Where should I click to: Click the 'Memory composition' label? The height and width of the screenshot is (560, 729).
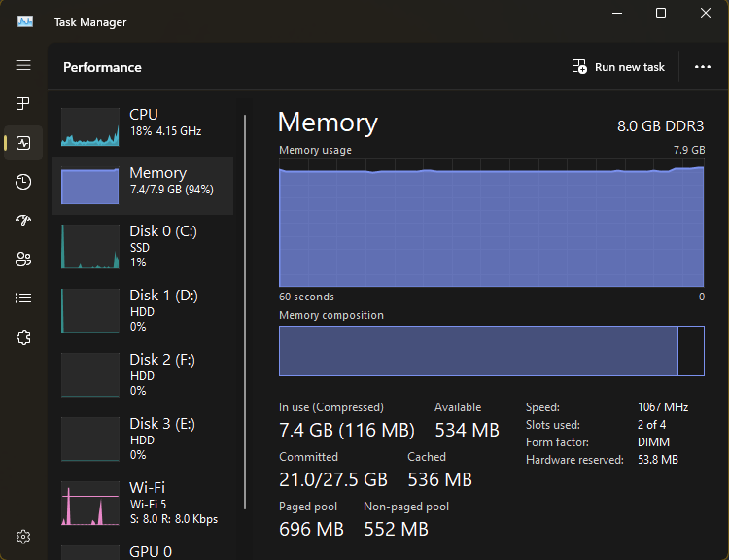pos(331,315)
